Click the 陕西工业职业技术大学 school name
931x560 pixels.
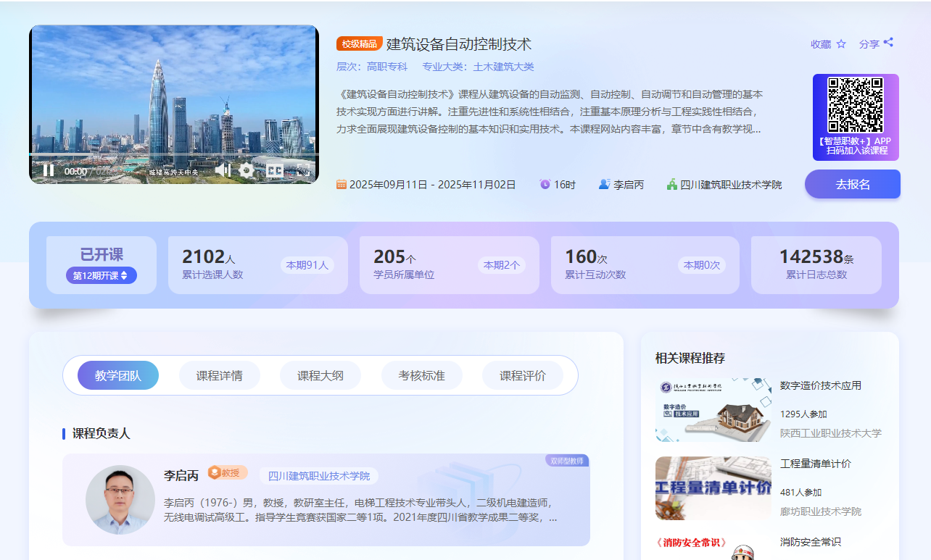831,433
